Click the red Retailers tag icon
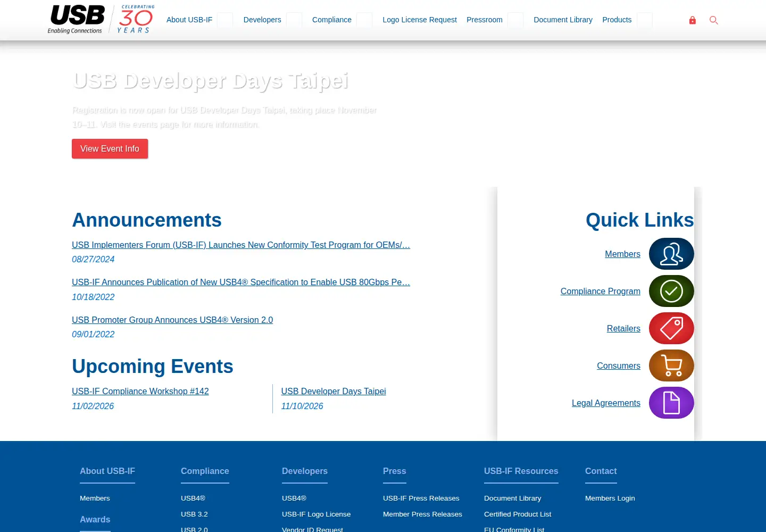Screen dimensions: 766x532 click(x=671, y=328)
